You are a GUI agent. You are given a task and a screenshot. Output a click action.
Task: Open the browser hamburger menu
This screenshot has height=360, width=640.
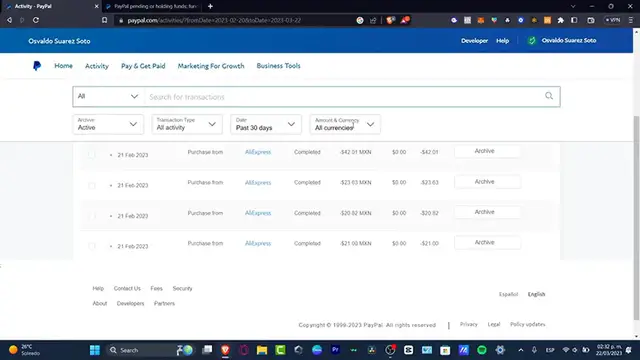click(x=631, y=20)
